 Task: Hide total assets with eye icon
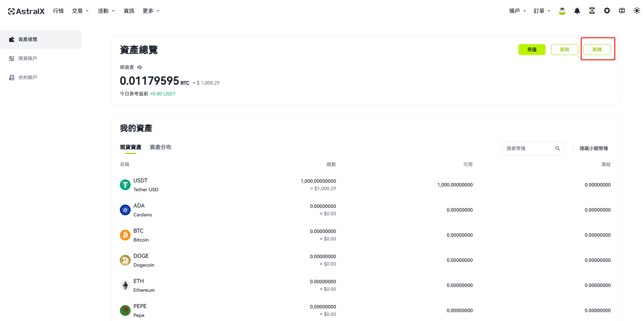(140, 67)
